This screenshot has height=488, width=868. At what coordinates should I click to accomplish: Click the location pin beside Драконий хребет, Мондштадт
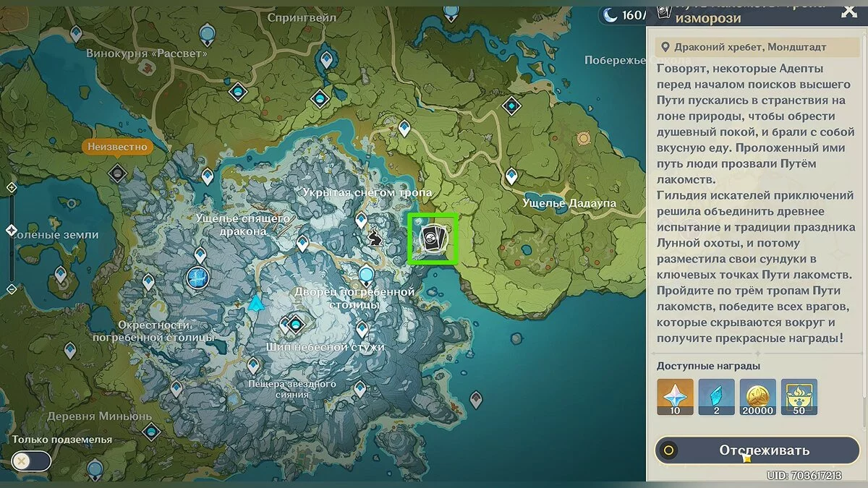665,47
